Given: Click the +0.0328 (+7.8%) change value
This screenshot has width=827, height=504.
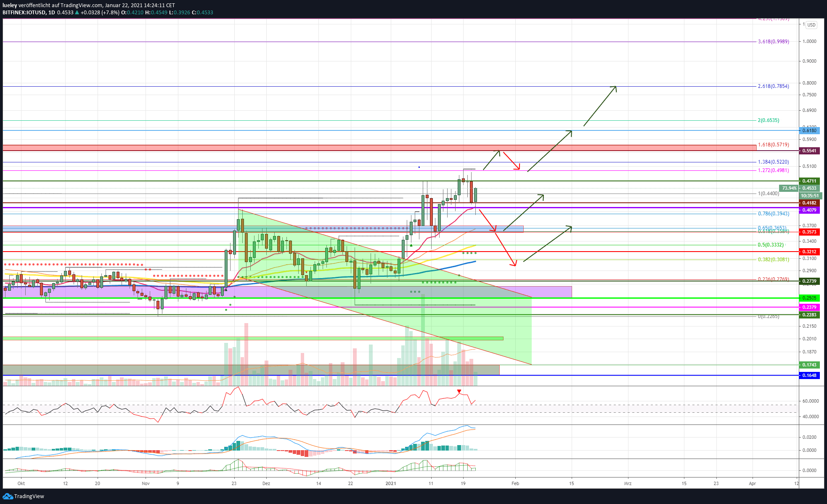Looking at the screenshot, I should tap(100, 13).
